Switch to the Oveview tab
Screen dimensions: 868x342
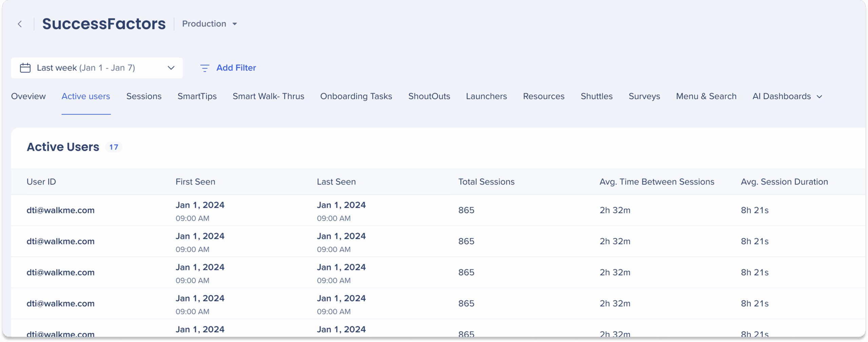click(x=28, y=97)
